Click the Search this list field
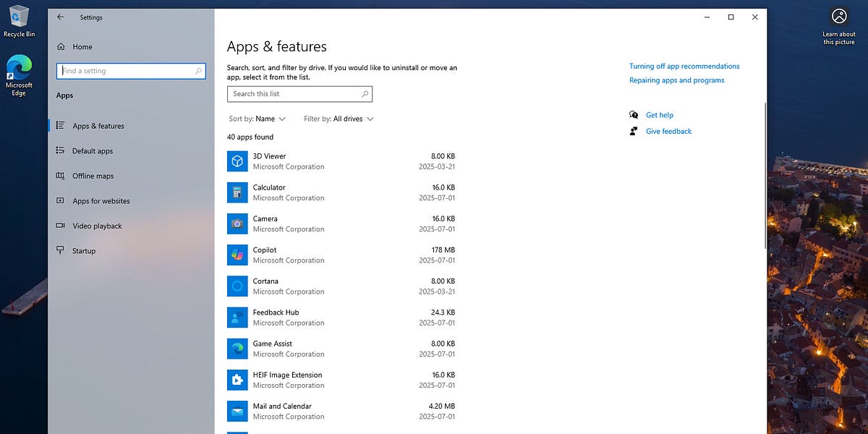The image size is (868, 434). 299,93
